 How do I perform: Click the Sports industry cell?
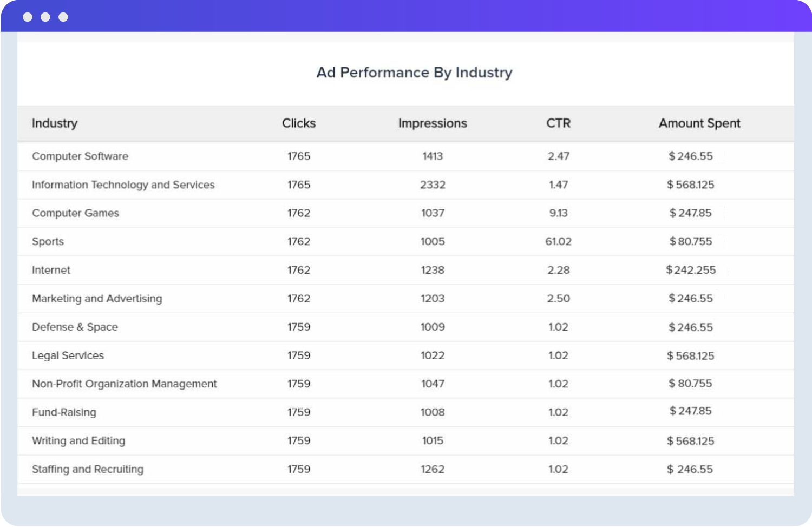(x=48, y=242)
